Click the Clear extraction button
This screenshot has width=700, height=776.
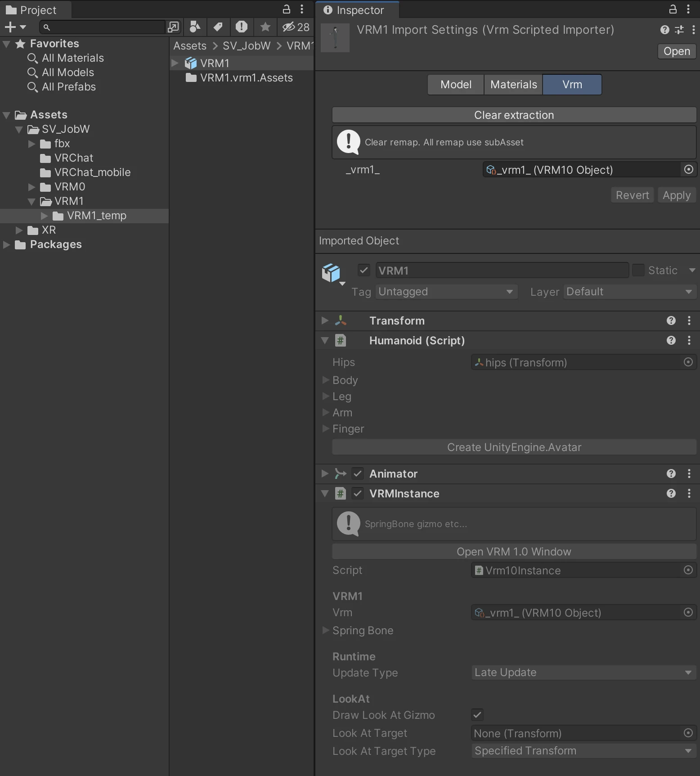point(514,115)
